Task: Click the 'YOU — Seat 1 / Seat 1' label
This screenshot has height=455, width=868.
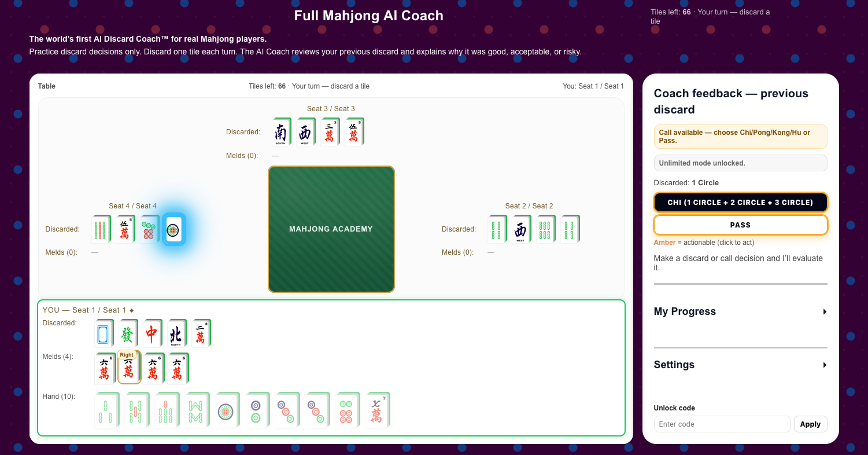Action: coord(88,310)
